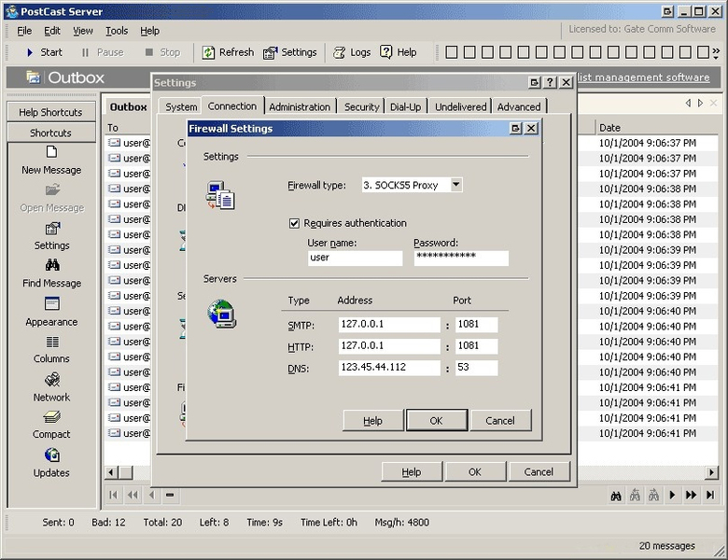Open the Logs toolbar icon
The width and height of the screenshot is (728, 560).
[x=340, y=52]
